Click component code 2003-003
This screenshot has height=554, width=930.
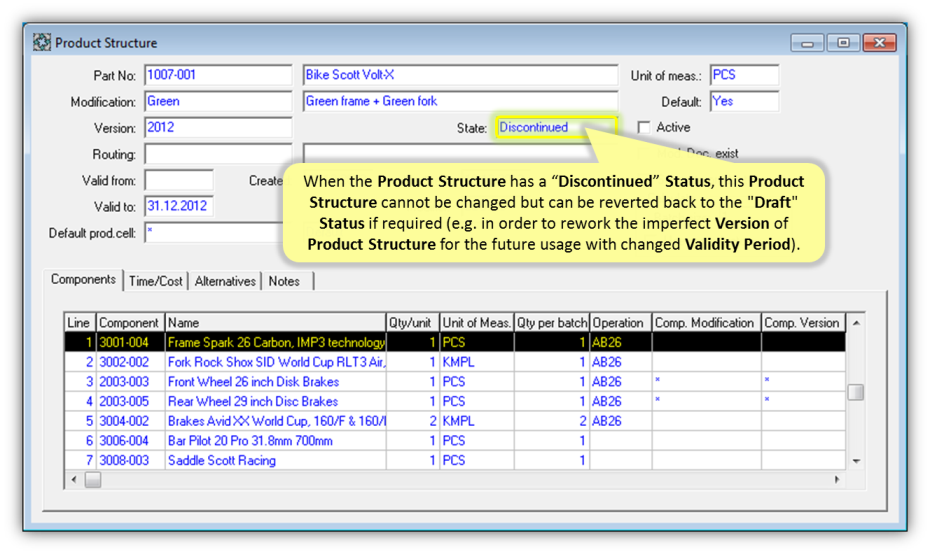124,381
